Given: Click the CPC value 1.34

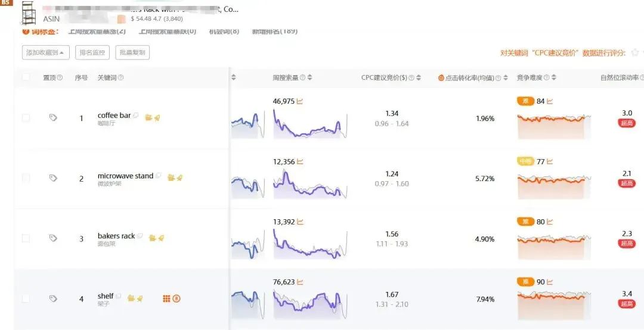Looking at the screenshot, I should click(392, 113).
